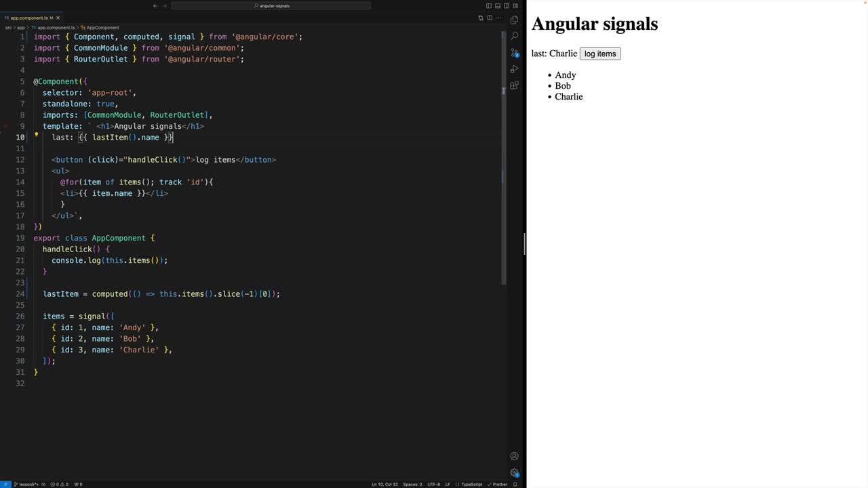
Task: Open the Source Control view
Action: pos(514,53)
